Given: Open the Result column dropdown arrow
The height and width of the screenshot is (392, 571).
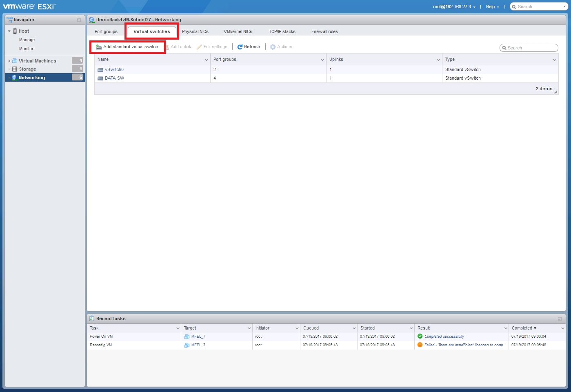Looking at the screenshot, I should pos(506,328).
